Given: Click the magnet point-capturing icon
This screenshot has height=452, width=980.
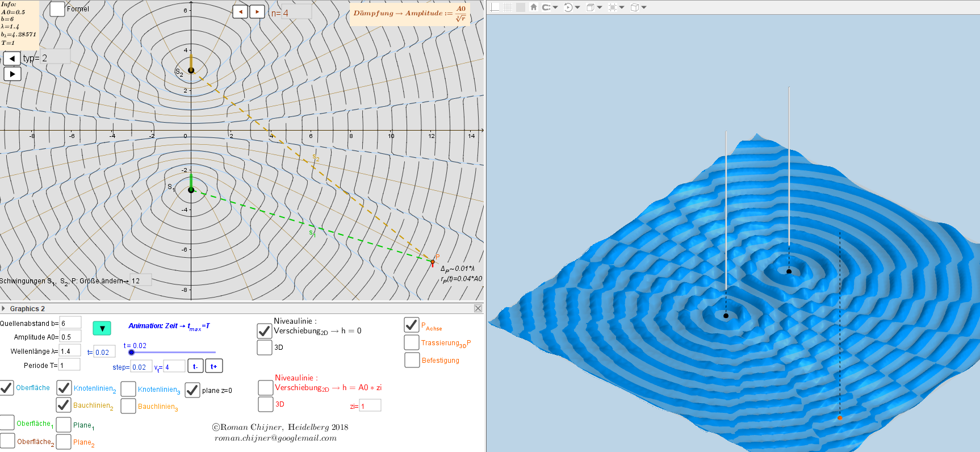Looking at the screenshot, I should click(546, 7).
